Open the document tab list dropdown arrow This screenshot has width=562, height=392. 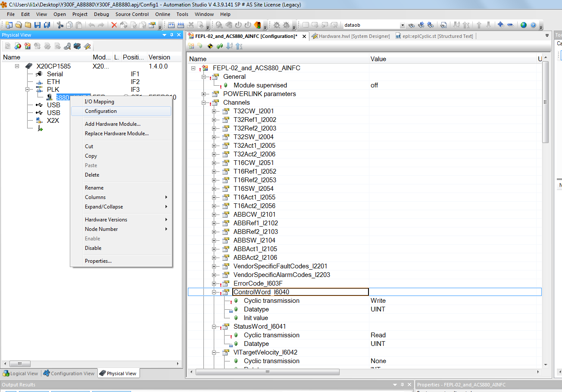547,35
